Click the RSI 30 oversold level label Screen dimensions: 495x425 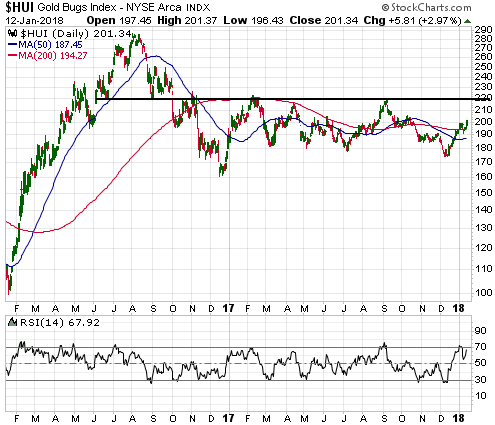tap(480, 379)
